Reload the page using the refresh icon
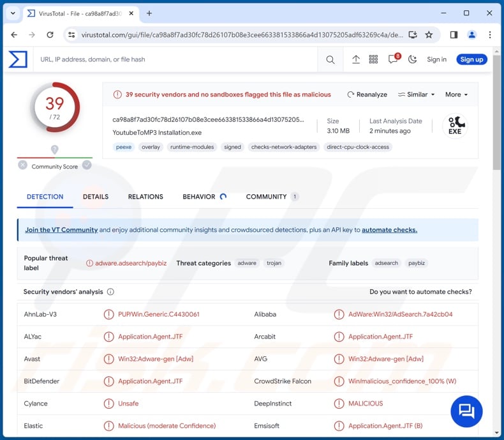 tap(50, 34)
